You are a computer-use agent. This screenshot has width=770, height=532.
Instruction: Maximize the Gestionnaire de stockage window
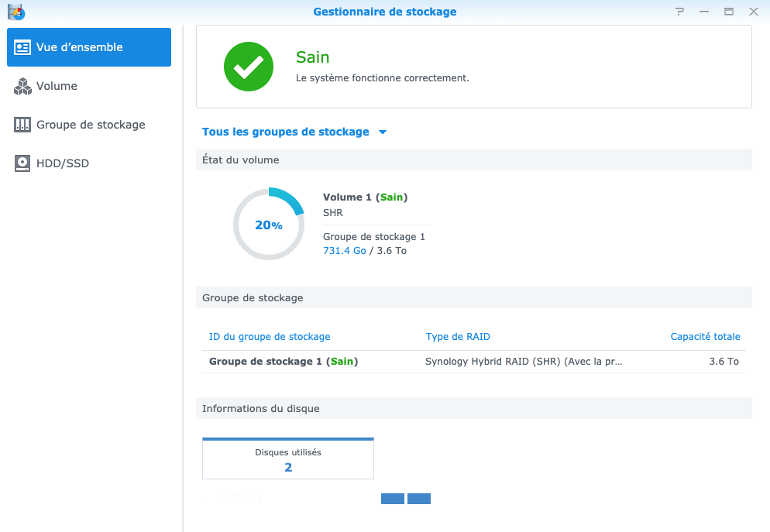point(729,12)
